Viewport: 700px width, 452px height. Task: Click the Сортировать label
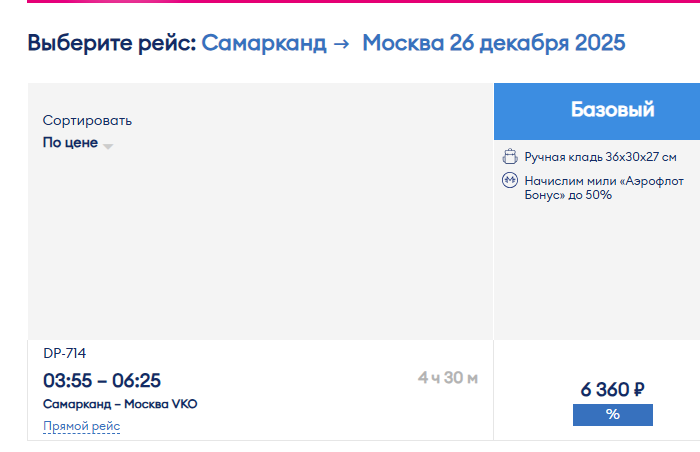click(x=87, y=121)
